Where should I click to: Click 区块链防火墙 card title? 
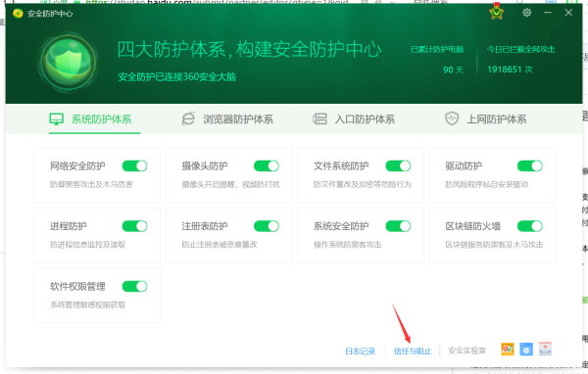click(473, 226)
